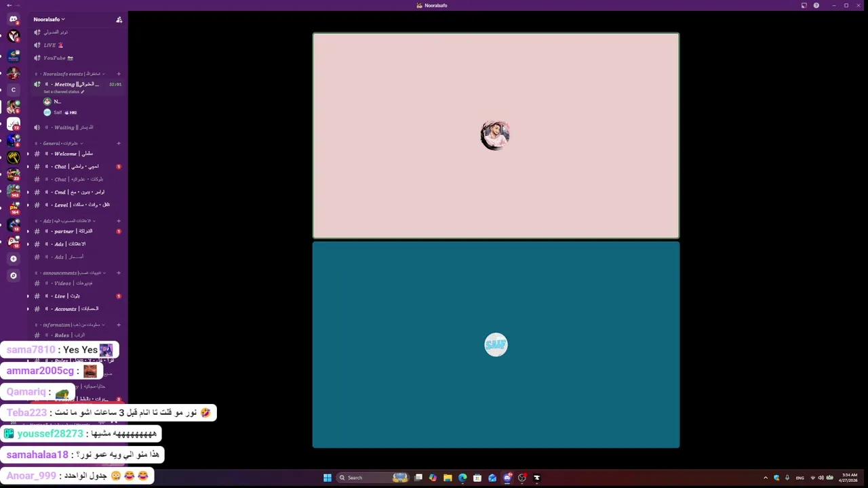This screenshot has width=868, height=488.
Task: Open Nooralsafo server dropdown menu
Action: tap(50, 20)
